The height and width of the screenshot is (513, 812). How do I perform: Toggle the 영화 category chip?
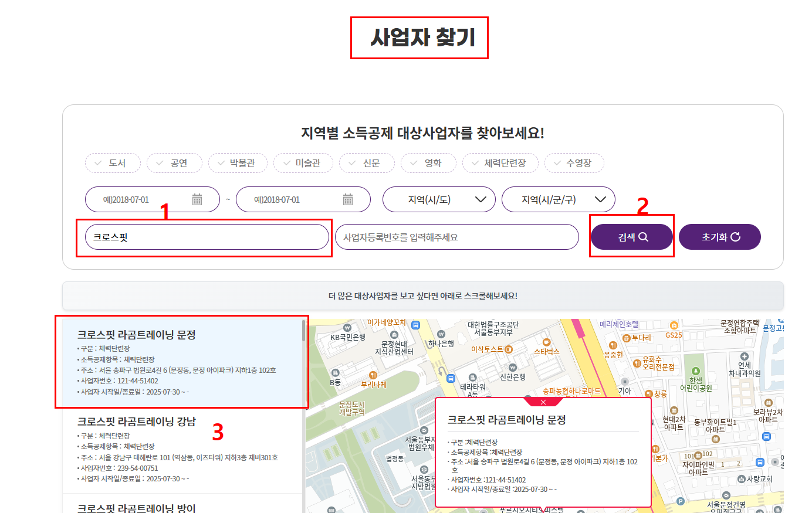click(x=428, y=163)
